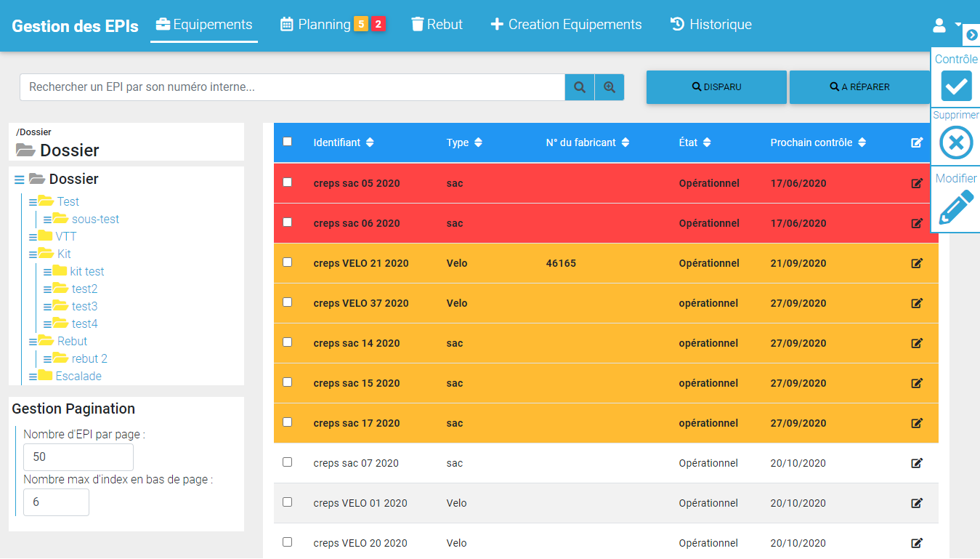Edit row creps VELO 37 2020
Screen dimensions: 980x559
[917, 303]
